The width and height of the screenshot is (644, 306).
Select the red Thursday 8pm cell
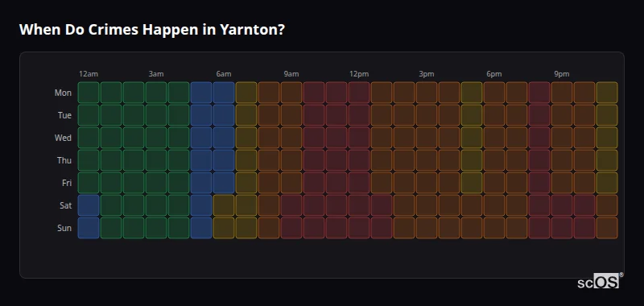[539, 160]
